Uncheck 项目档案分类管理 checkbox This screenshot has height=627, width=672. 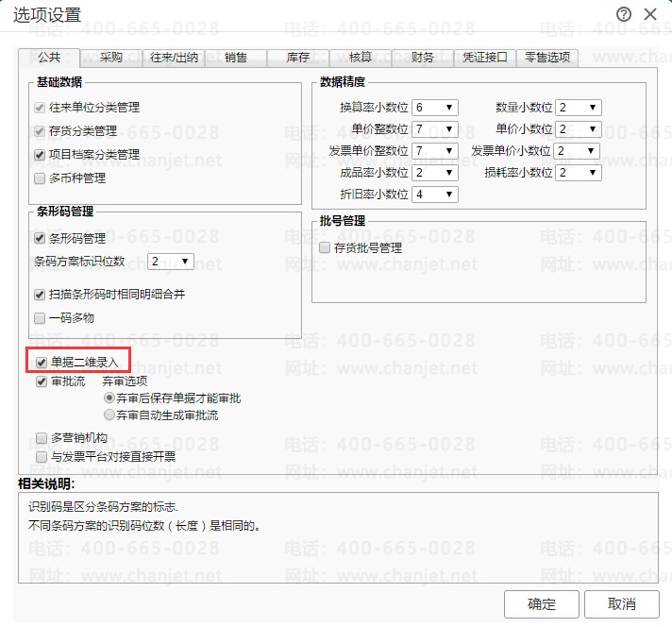click(x=40, y=155)
